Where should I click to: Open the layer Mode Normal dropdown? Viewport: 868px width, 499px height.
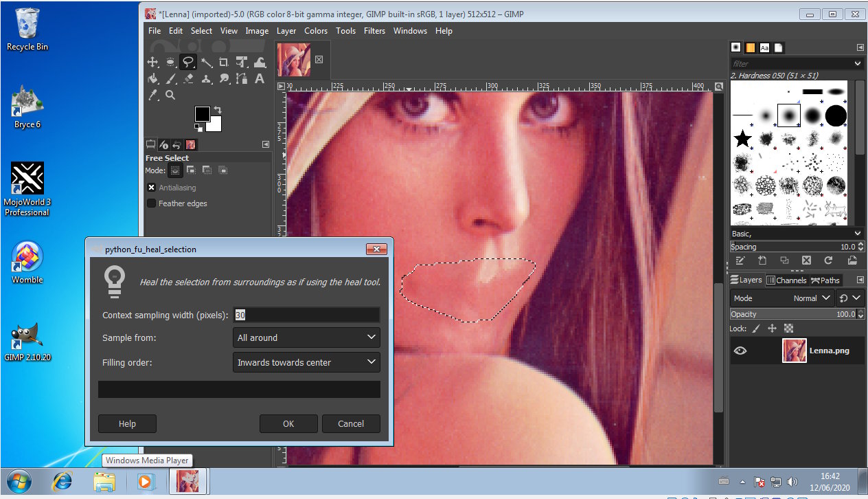781,298
